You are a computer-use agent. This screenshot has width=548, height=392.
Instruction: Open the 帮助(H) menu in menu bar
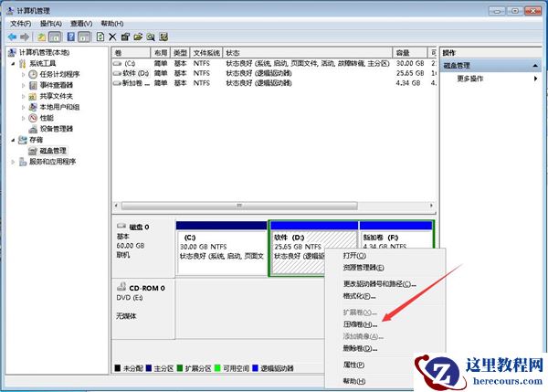coord(112,24)
